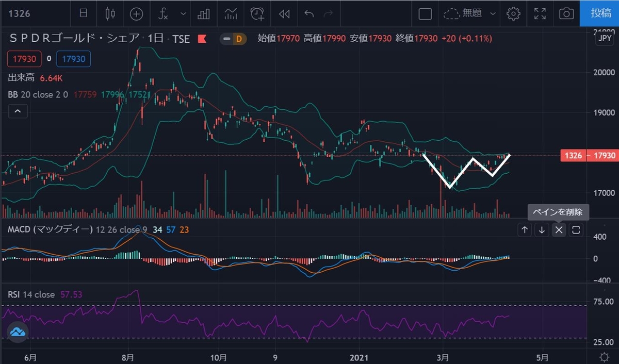This screenshot has width=619, height=364.
Task: Click the 25.00 RSI scale label
Action: [x=604, y=342]
